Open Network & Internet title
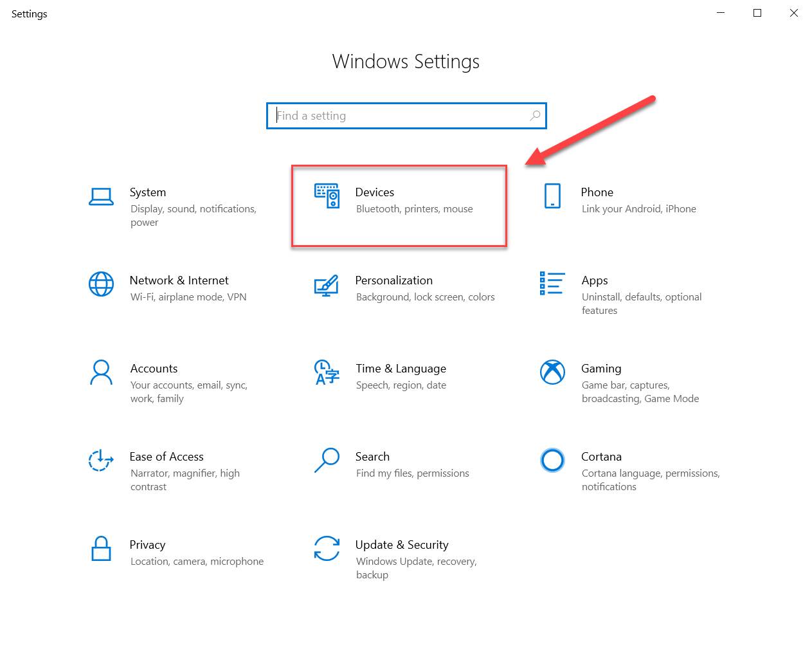 point(179,280)
